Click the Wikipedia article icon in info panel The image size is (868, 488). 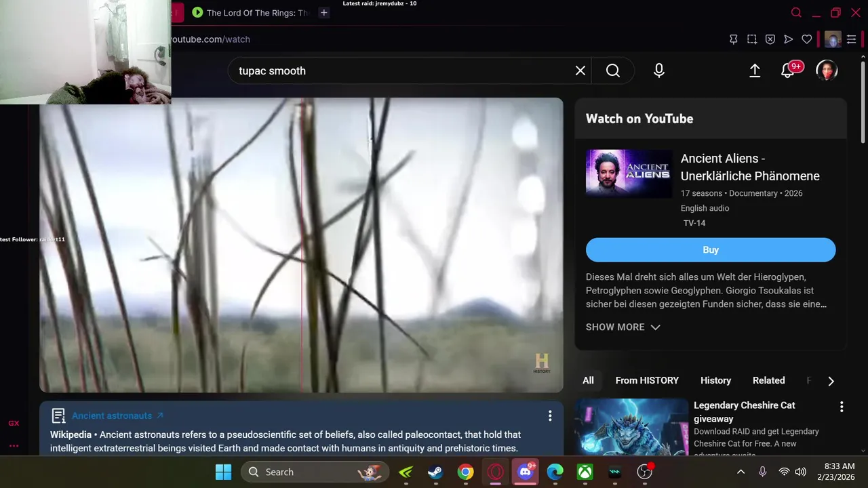click(58, 415)
